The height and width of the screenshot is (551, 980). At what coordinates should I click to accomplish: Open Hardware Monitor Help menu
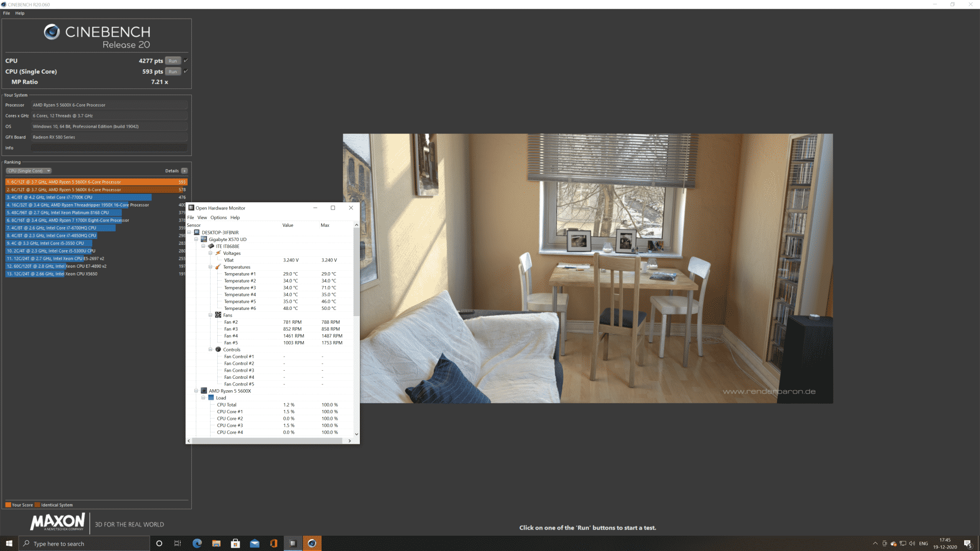(235, 218)
